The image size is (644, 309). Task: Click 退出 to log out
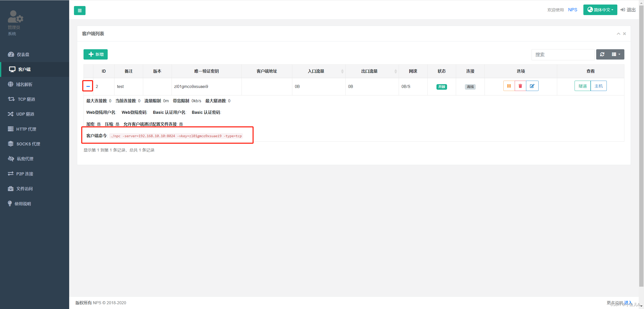pyautogui.click(x=628, y=10)
